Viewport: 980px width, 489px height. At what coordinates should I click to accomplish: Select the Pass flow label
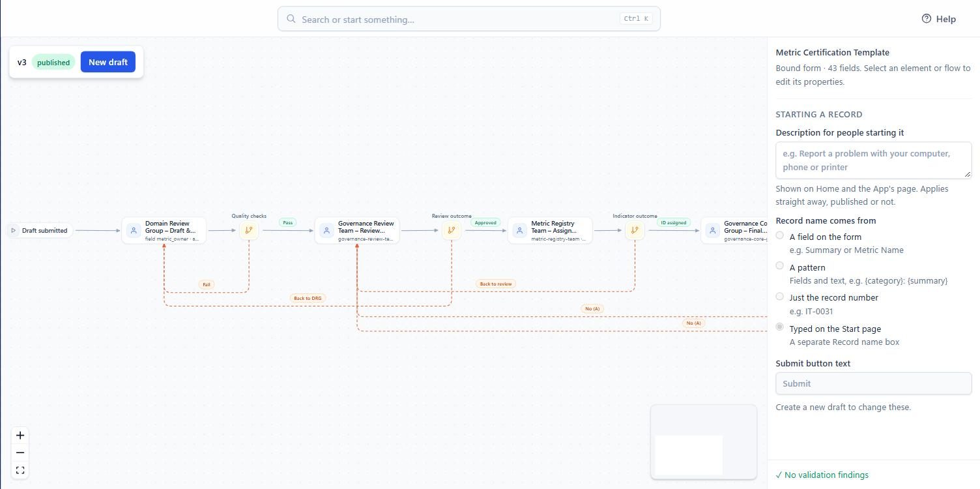pyautogui.click(x=287, y=222)
